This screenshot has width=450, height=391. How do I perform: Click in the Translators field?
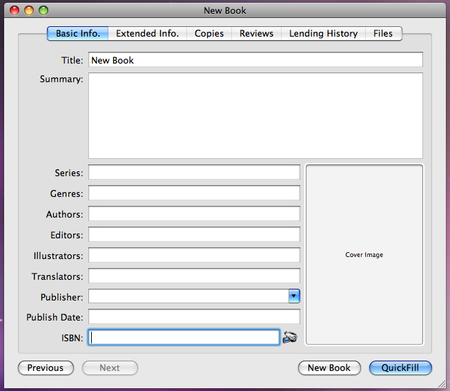tap(194, 276)
